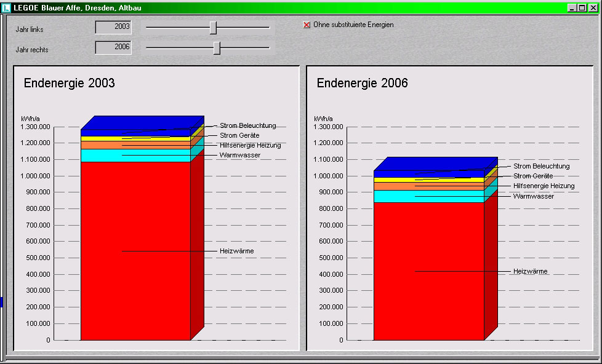Click the Jahr links slider handle
Viewport: 602px width, 364px height.
tap(213, 28)
